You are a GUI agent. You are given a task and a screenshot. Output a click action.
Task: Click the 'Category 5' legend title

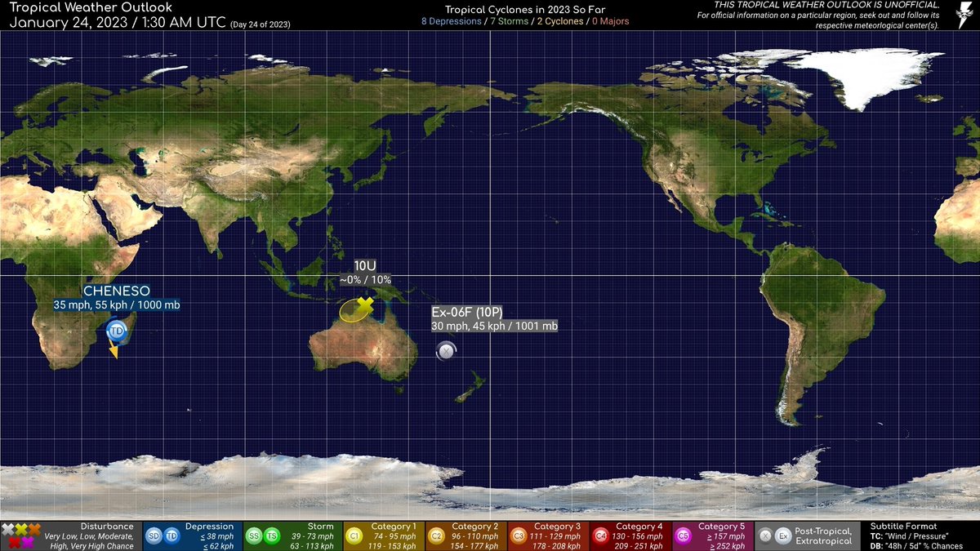click(723, 527)
